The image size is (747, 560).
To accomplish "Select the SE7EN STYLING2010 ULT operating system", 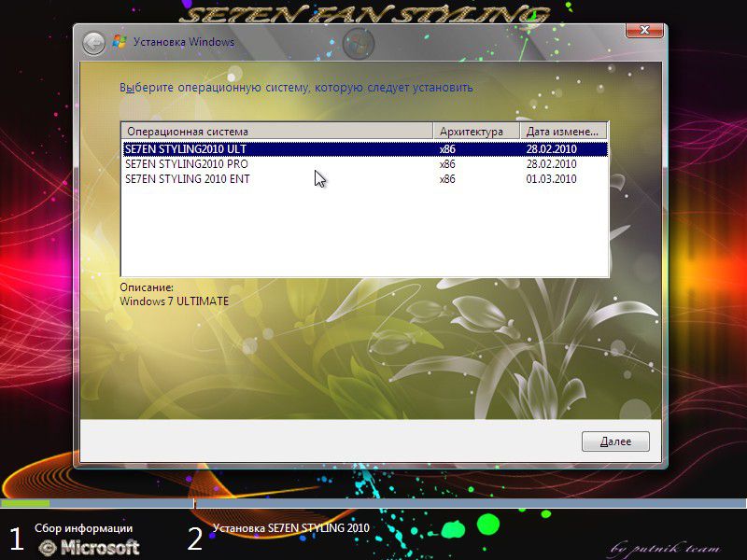I will point(233,147).
